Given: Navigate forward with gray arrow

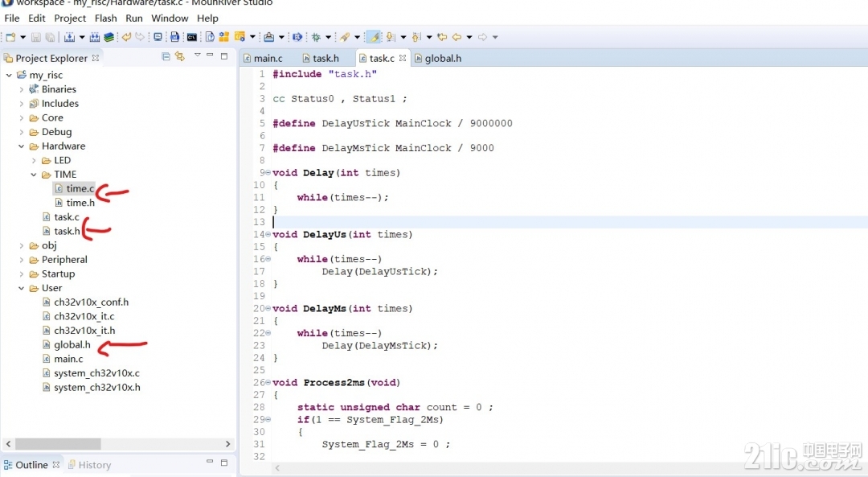Looking at the screenshot, I should [x=483, y=37].
